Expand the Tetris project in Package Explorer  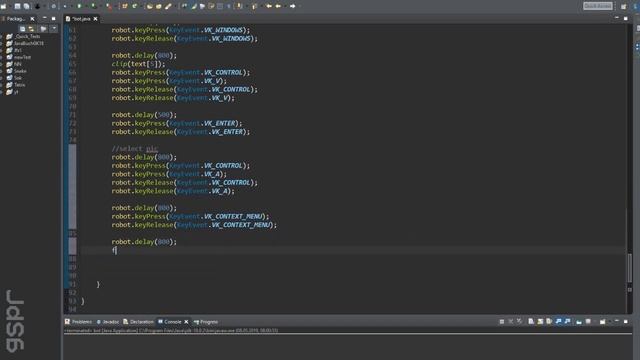point(2,85)
